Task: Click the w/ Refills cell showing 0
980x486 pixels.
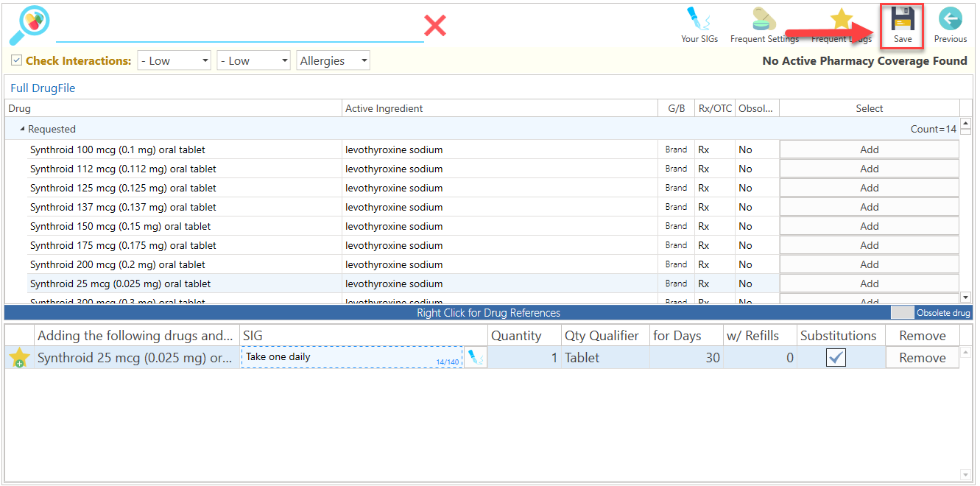Action: (760, 357)
